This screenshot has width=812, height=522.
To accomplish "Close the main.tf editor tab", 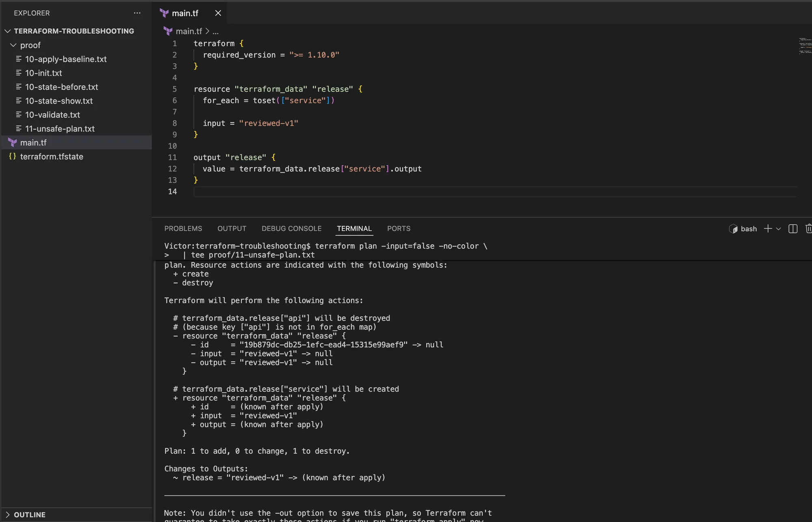I will click(218, 13).
